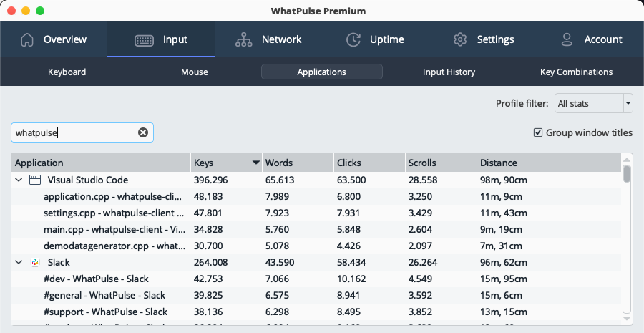Select the Applications sub-tab

click(x=321, y=72)
